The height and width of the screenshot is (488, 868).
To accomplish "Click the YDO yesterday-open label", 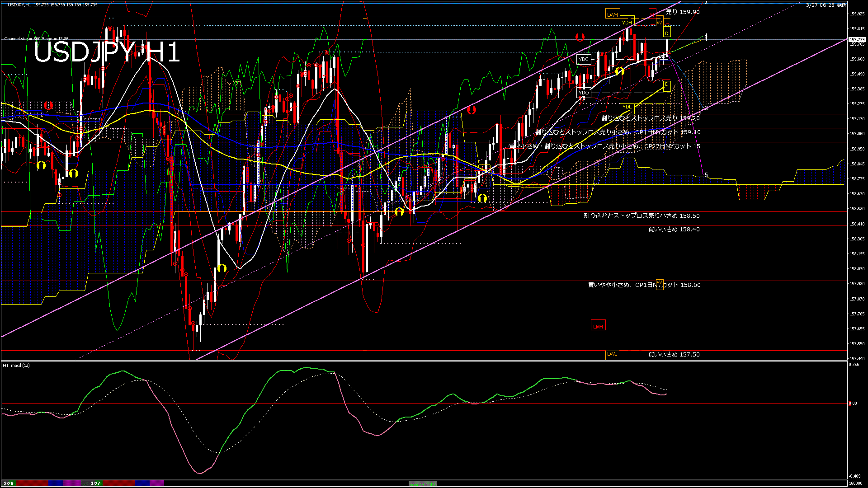I will [584, 92].
